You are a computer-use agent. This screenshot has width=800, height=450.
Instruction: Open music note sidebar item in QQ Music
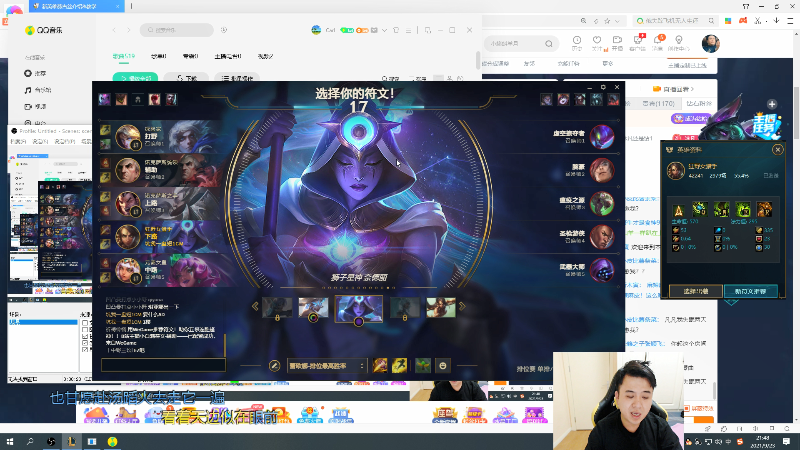(x=38, y=90)
